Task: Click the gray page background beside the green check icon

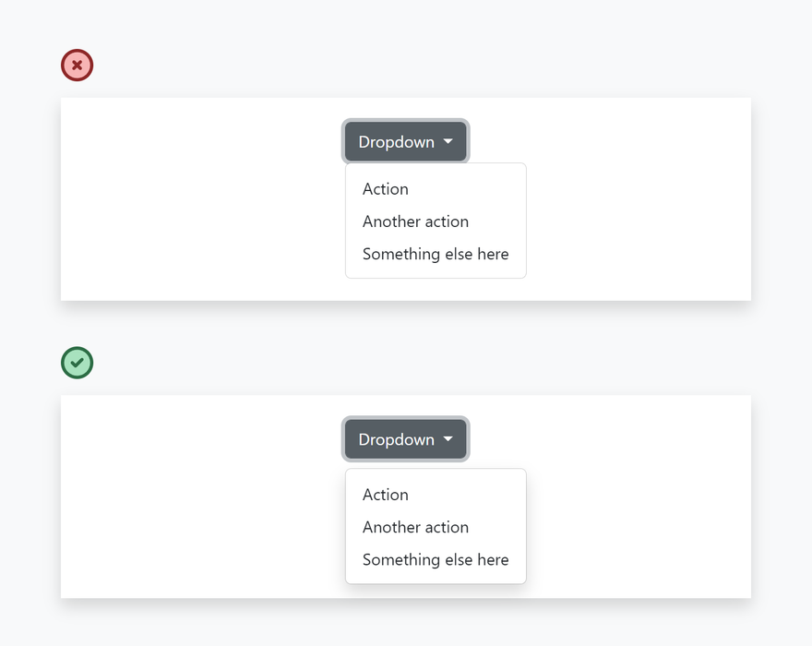Action: point(277,363)
